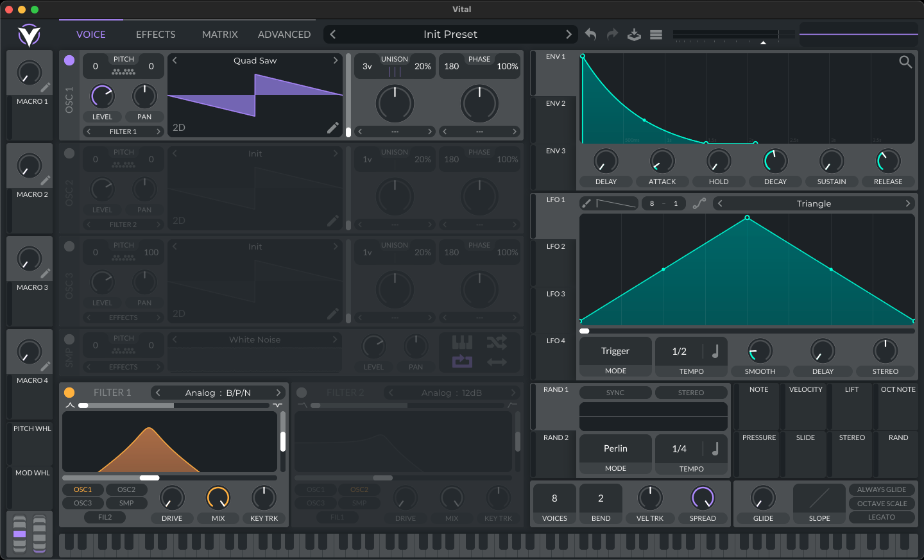Choose next OSC 1 FILTER 1 routing

click(x=158, y=132)
